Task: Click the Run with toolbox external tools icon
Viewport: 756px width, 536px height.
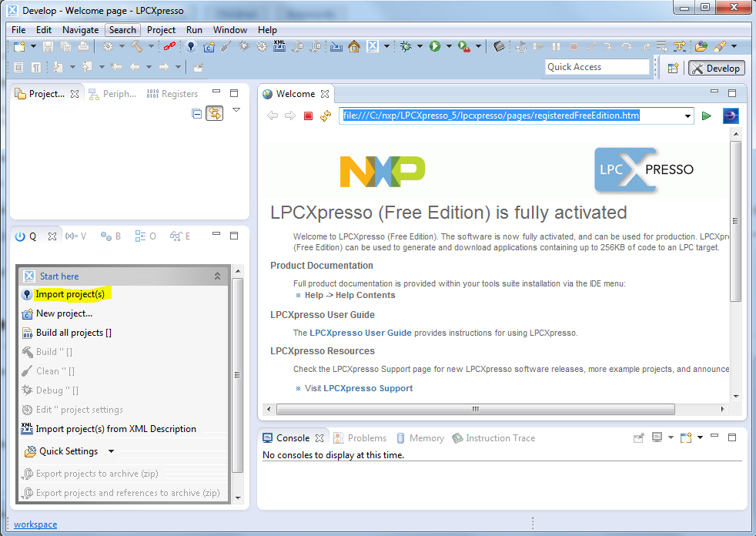Action: (x=463, y=46)
